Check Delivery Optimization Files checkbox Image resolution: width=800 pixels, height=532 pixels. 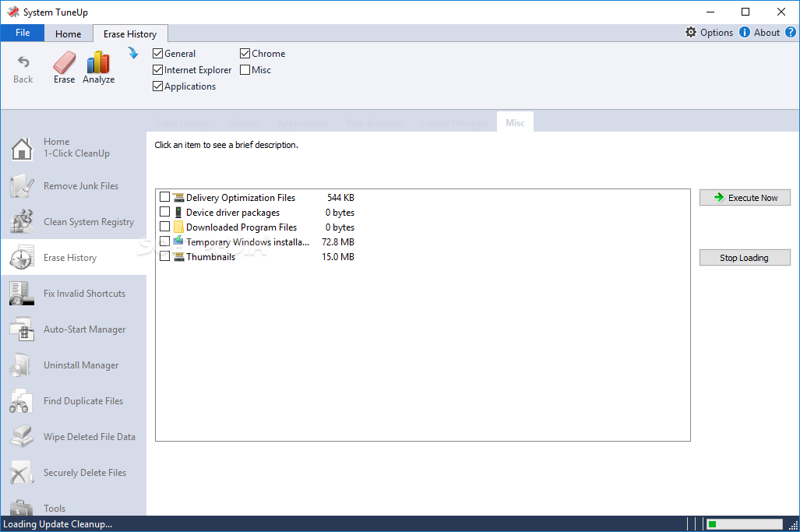tap(165, 197)
